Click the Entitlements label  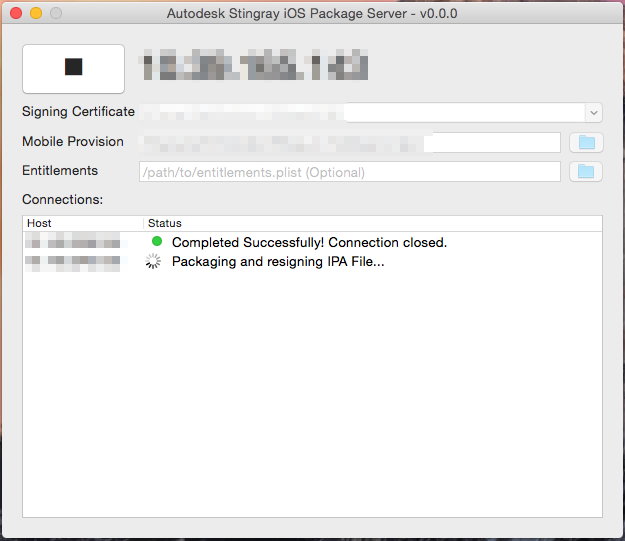pyautogui.click(x=60, y=171)
